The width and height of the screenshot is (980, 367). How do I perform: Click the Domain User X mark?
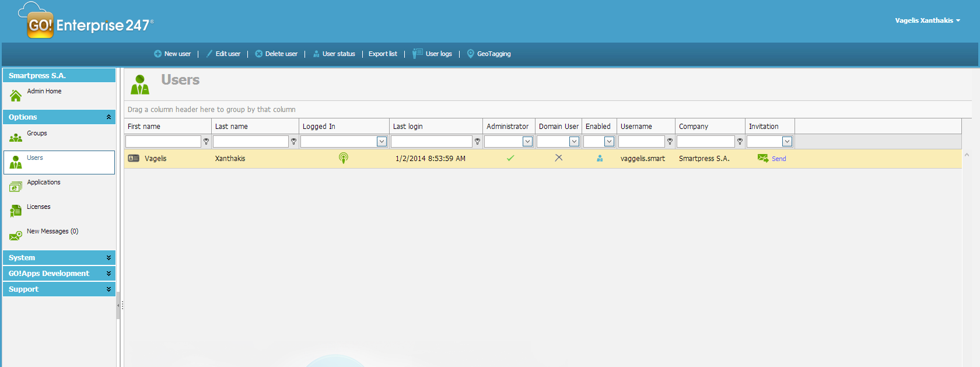[559, 158]
